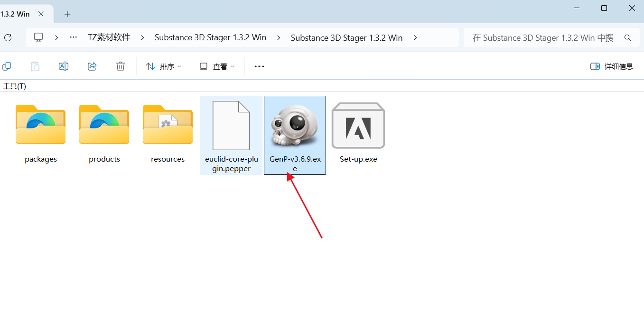
Task: Close the 1.3.2 Win tab
Action: pyautogui.click(x=41, y=14)
